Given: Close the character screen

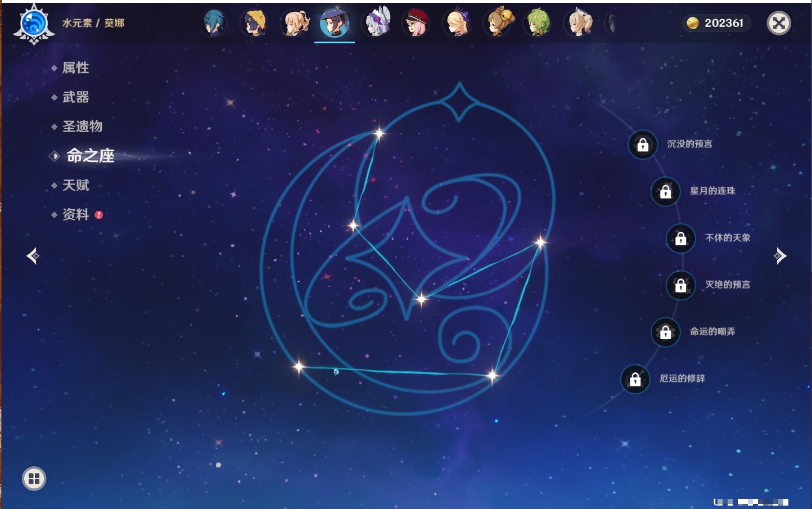Looking at the screenshot, I should tap(779, 23).
